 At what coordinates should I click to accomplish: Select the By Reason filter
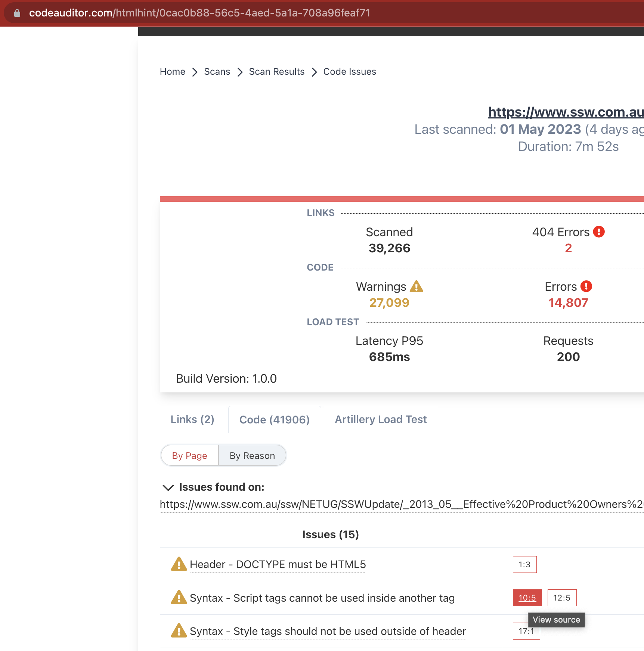pyautogui.click(x=252, y=456)
